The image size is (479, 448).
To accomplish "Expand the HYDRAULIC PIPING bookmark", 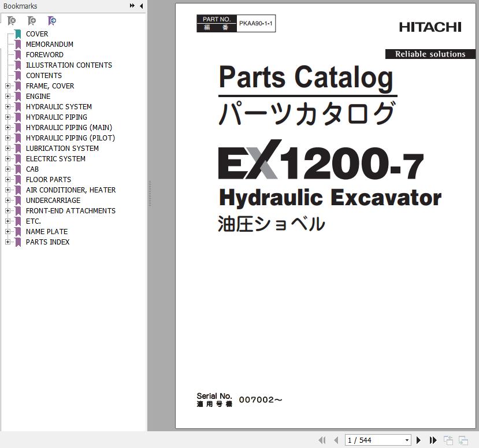I will 8,117.
